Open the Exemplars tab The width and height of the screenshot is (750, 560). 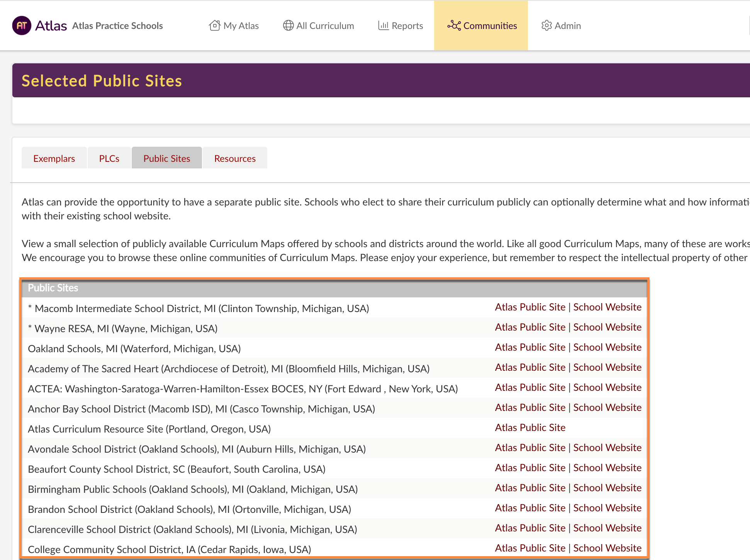(x=54, y=158)
